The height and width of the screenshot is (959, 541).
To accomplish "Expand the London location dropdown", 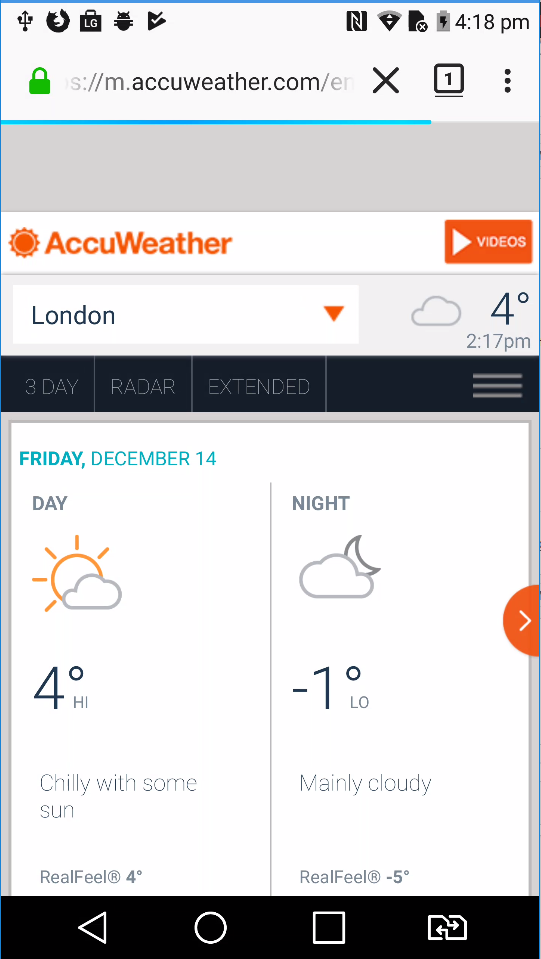I will click(x=185, y=315).
